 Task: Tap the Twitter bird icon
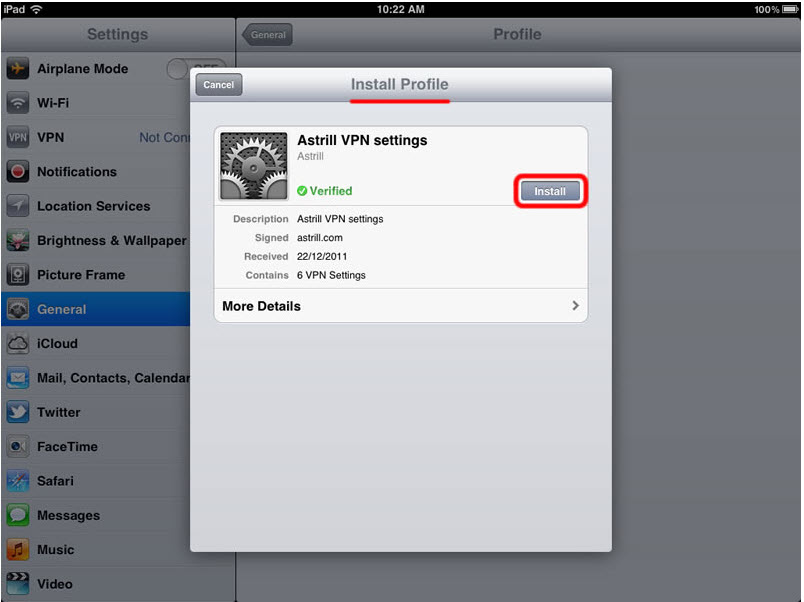point(18,412)
